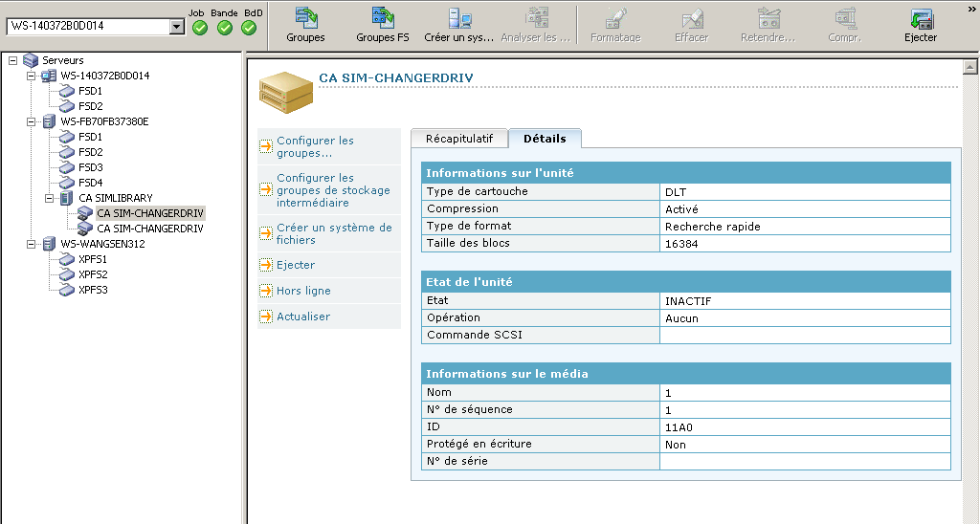
Task: Switch to the Récapitulatif tab
Action: pos(458,139)
